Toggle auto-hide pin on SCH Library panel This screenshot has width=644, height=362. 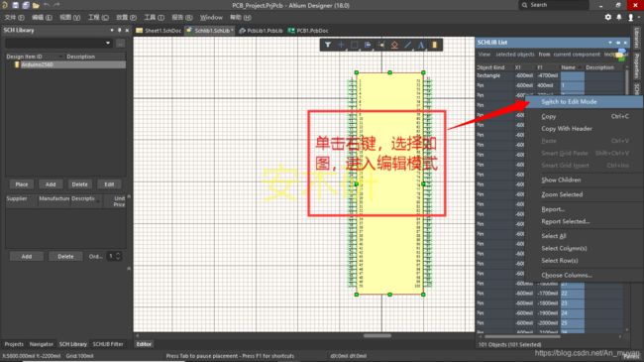tap(120, 31)
